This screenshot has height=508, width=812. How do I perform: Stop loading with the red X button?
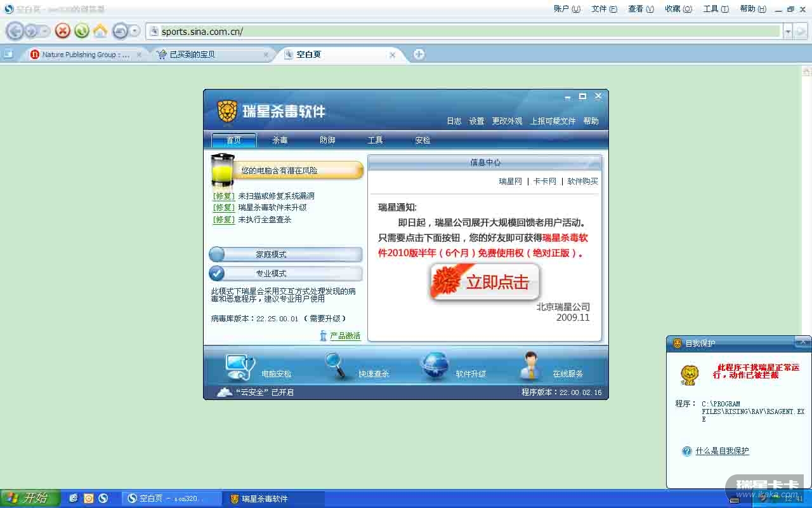[x=62, y=30]
